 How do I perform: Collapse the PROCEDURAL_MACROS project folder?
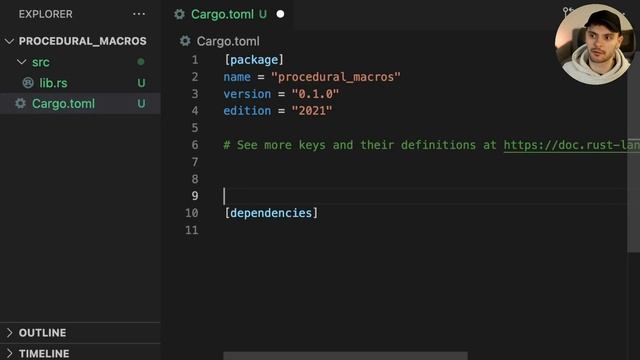coord(9,41)
